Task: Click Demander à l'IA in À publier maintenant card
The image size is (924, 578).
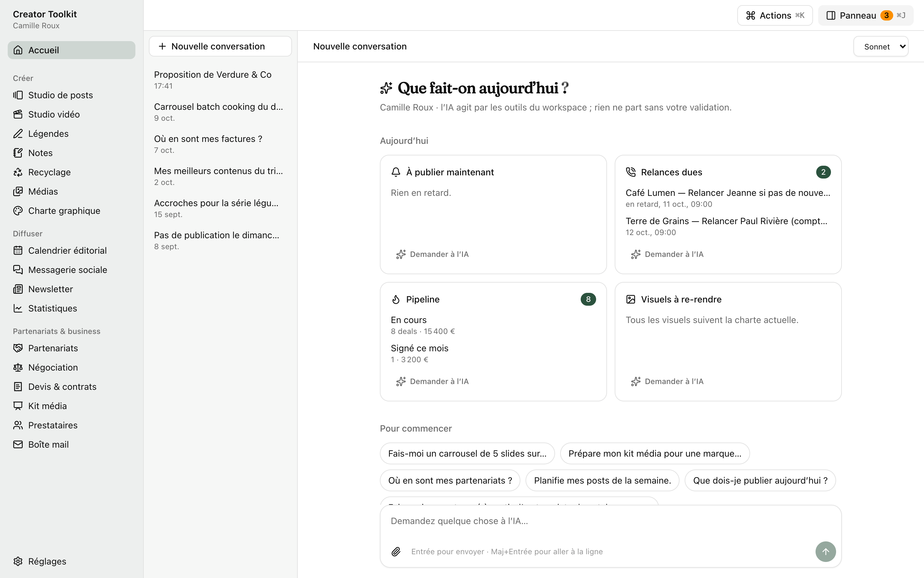Action: (432, 254)
